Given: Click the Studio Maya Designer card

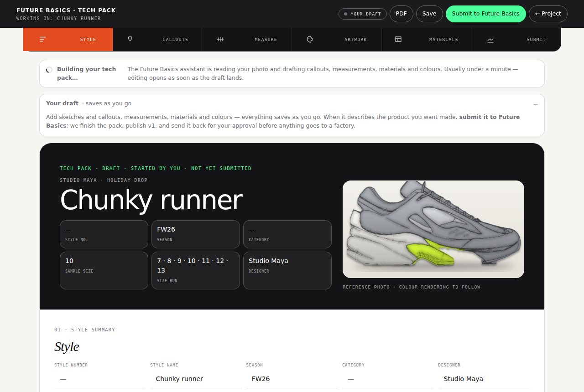Looking at the screenshot, I should click(287, 270).
